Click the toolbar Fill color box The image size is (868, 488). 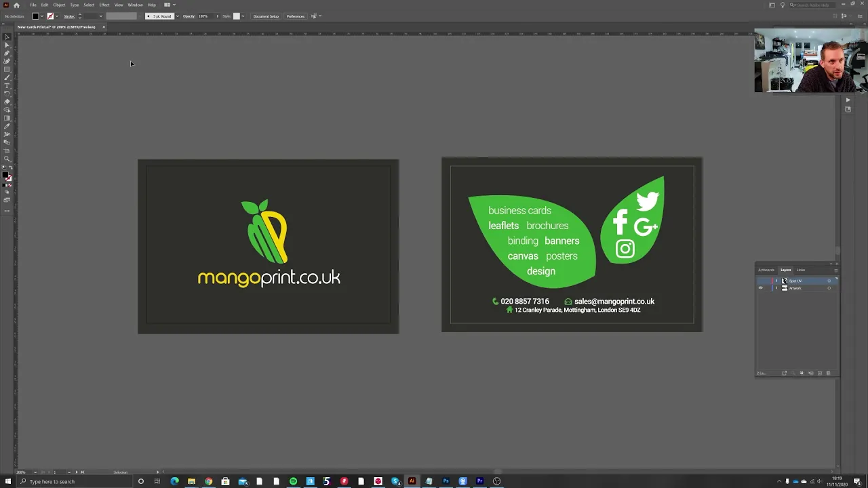pos(5,174)
